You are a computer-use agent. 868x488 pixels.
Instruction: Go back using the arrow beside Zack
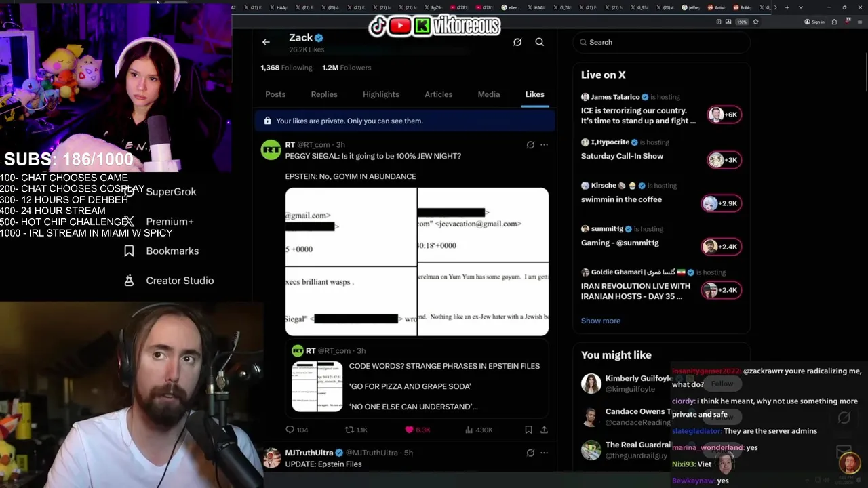(x=266, y=42)
